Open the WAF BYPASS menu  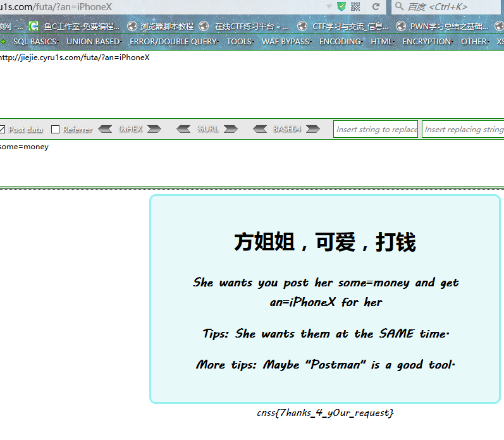(285, 41)
